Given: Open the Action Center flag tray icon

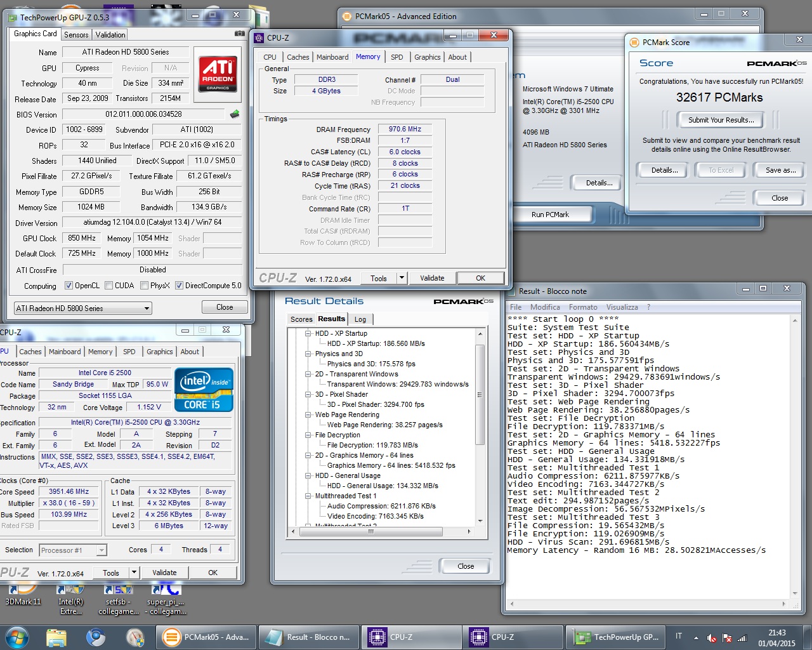Looking at the screenshot, I should (727, 637).
